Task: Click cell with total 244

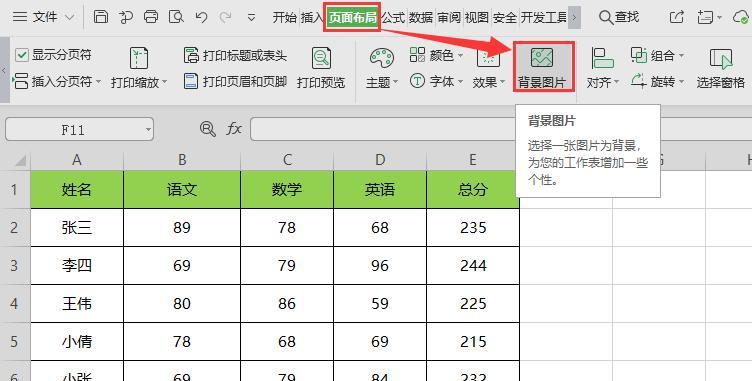Action: [473, 265]
